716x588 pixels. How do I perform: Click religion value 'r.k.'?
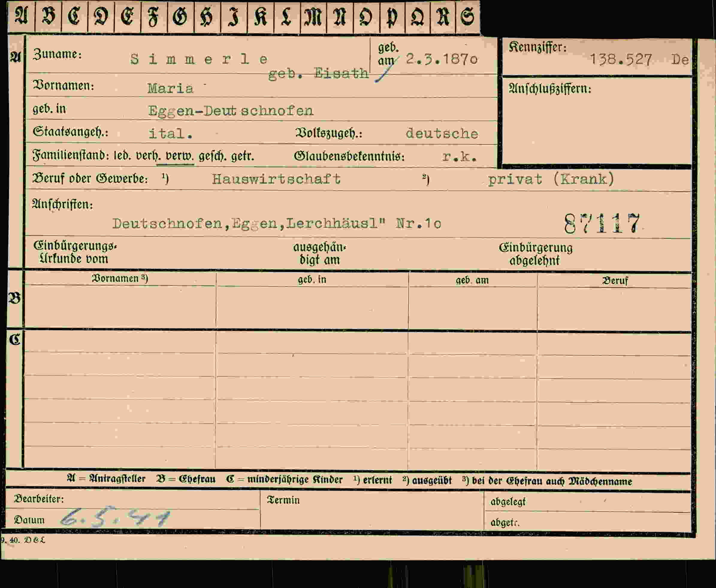tap(460, 156)
